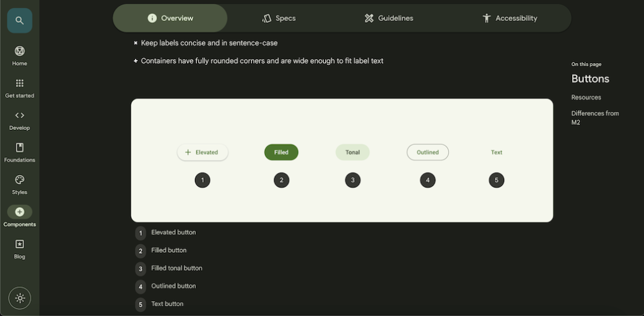Click the green Filled button example
Viewport: 644px width, 316px height.
pos(281,152)
